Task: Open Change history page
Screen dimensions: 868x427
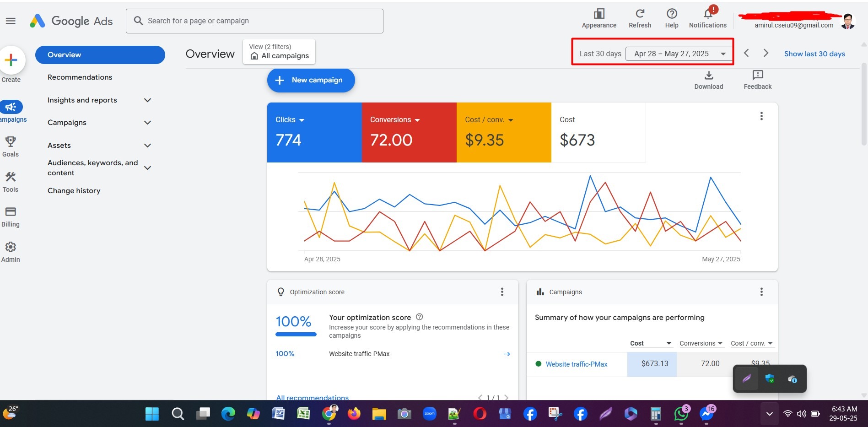Action: click(74, 191)
